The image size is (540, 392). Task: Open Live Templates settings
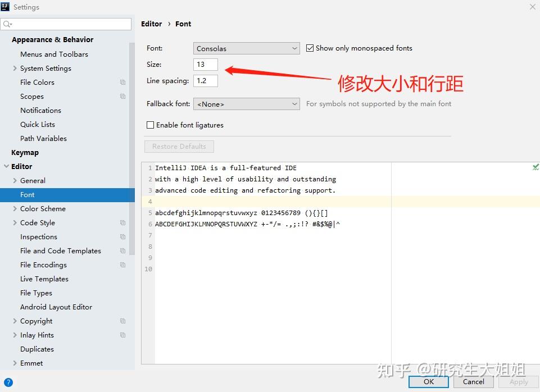(44, 279)
